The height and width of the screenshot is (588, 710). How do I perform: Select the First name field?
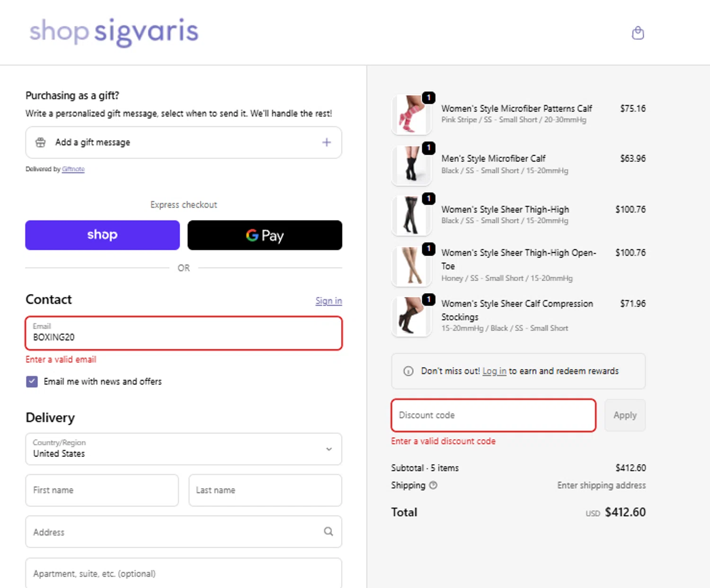point(102,490)
